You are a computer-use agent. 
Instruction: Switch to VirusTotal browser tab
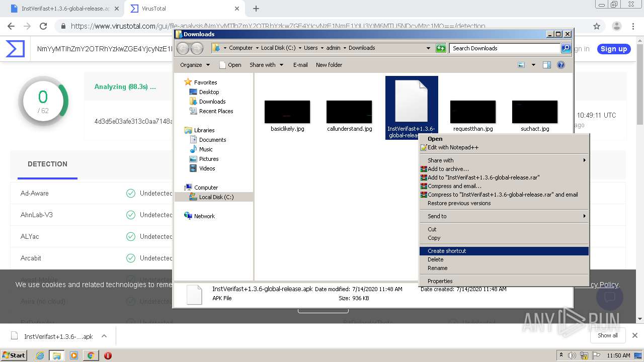184,9
